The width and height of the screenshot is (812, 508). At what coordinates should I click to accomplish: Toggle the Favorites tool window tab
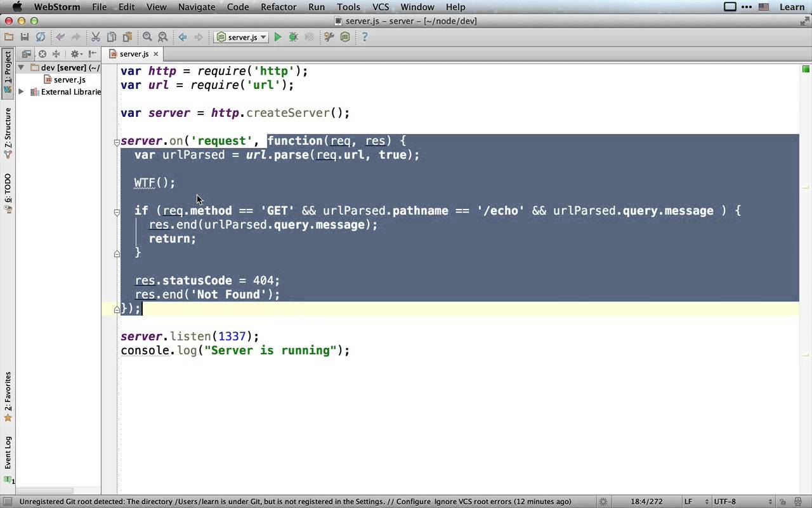tap(8, 397)
